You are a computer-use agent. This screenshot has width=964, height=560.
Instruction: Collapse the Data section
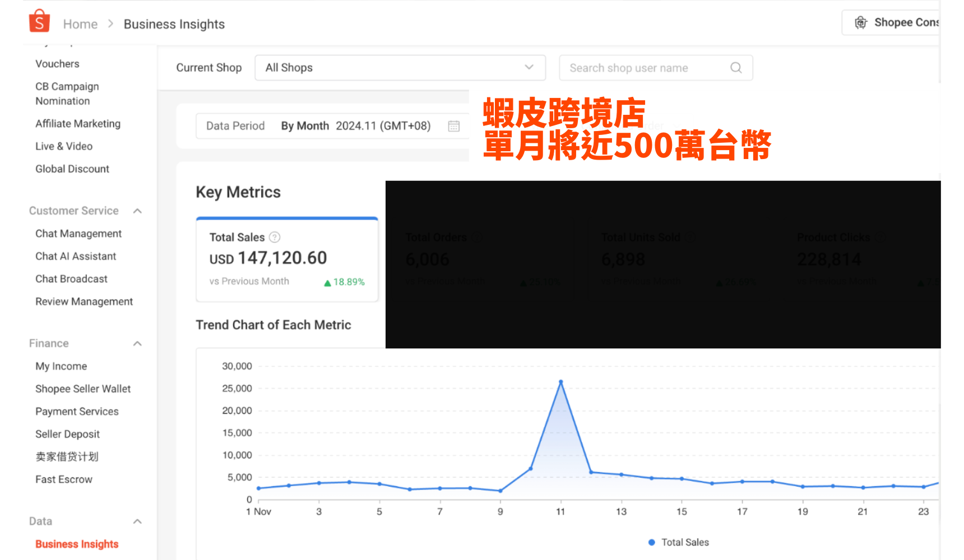(137, 521)
